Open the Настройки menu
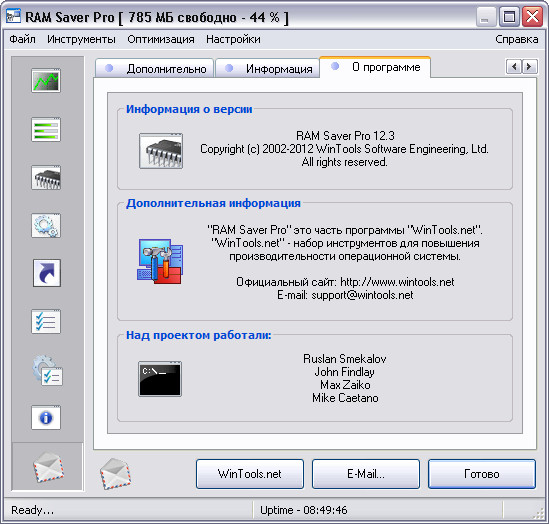Viewport: 549px width, 524px height. click(233, 39)
